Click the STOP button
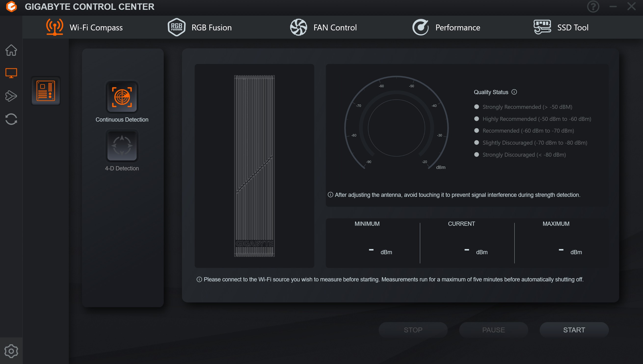 click(413, 330)
